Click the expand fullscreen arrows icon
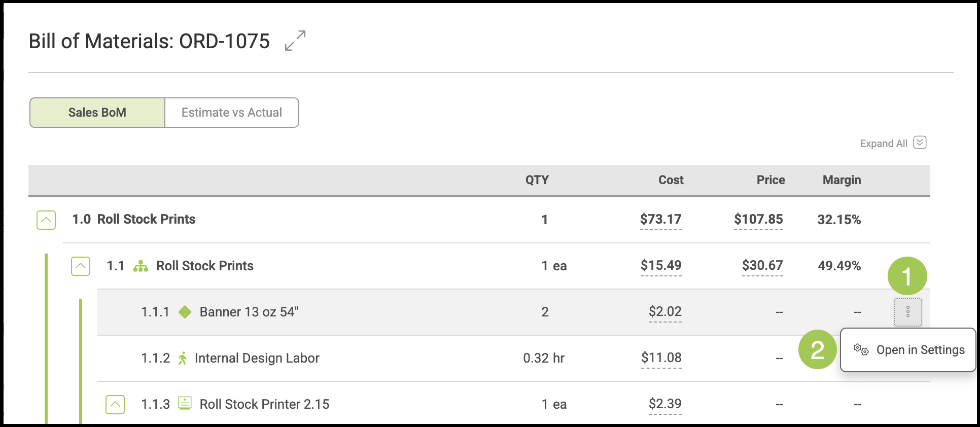This screenshot has width=980, height=427. (295, 41)
